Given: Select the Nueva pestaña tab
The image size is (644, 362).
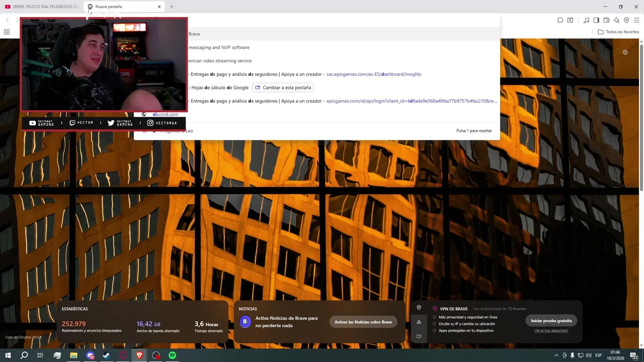Looking at the screenshot, I should click(124, 7).
